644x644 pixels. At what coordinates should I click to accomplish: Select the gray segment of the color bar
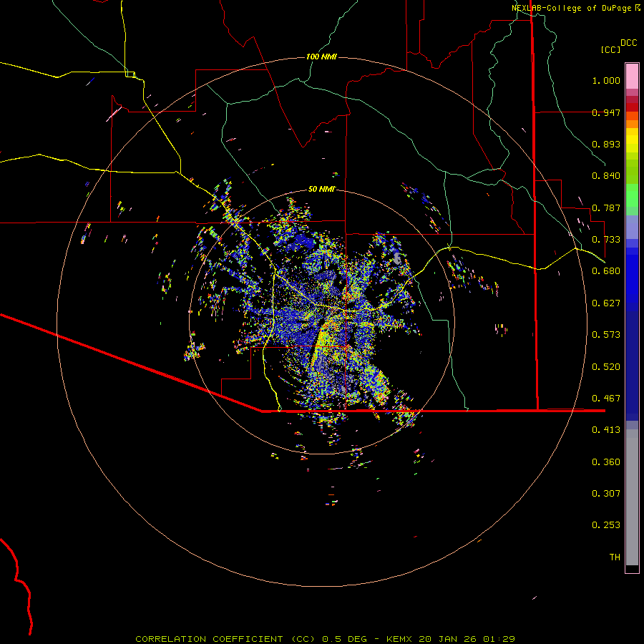(632, 497)
